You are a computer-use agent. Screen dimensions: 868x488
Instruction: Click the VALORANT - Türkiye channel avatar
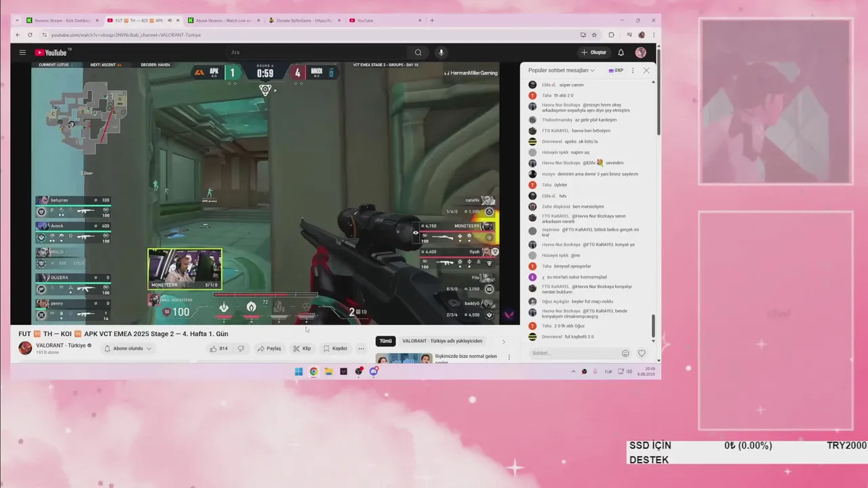(x=25, y=348)
